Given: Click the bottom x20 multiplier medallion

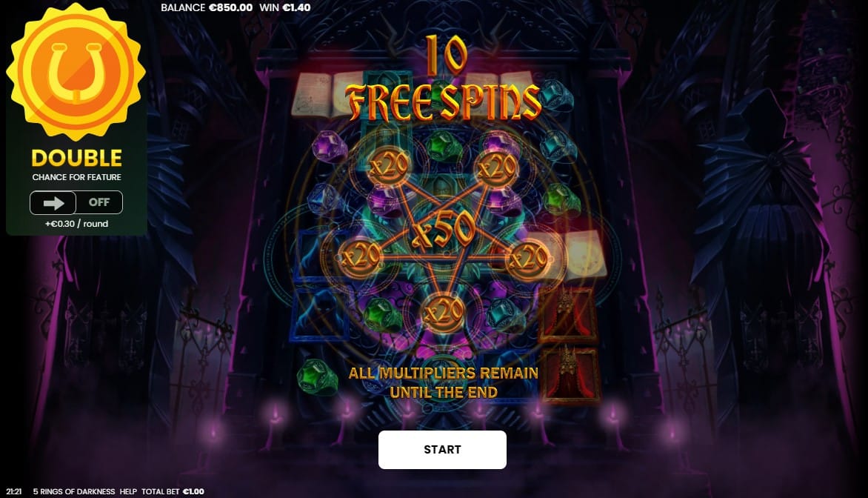Looking at the screenshot, I should click(442, 313).
